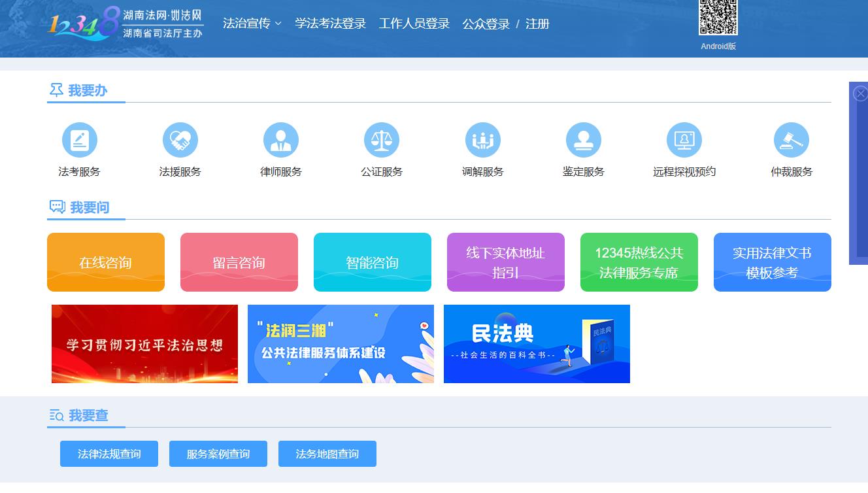The width and height of the screenshot is (868, 493).
Task: Open 公证服务 scales icon
Action: click(x=382, y=140)
